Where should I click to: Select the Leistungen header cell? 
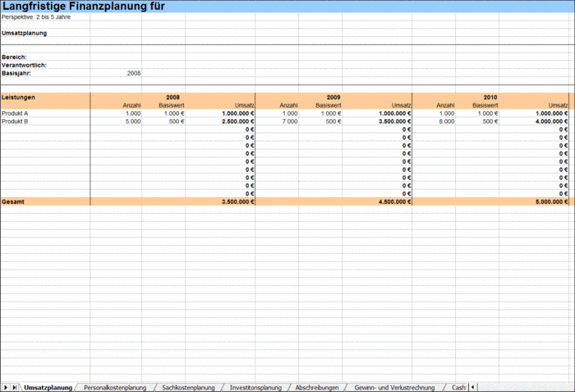coord(45,97)
